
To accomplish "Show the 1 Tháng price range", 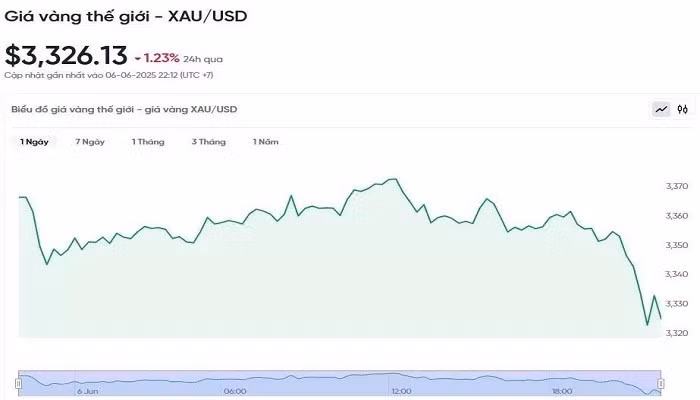I will click(x=148, y=142).
